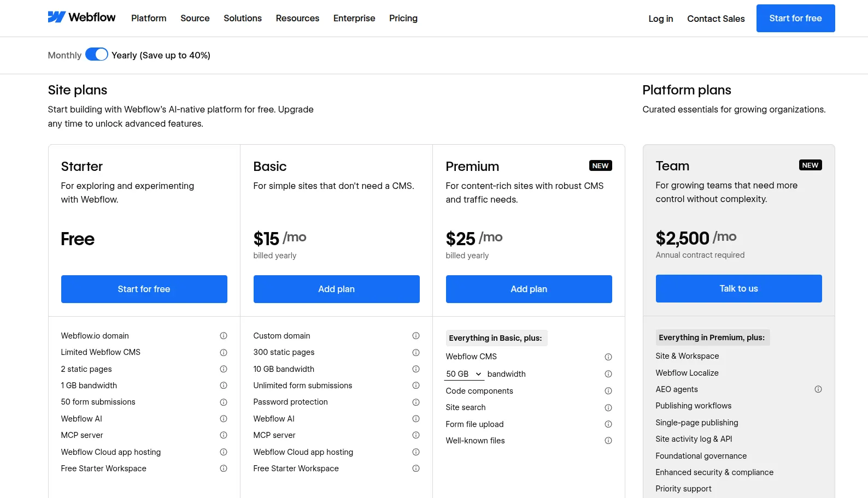This screenshot has width=868, height=498.
Task: Open the Solutions menu
Action: tap(243, 18)
